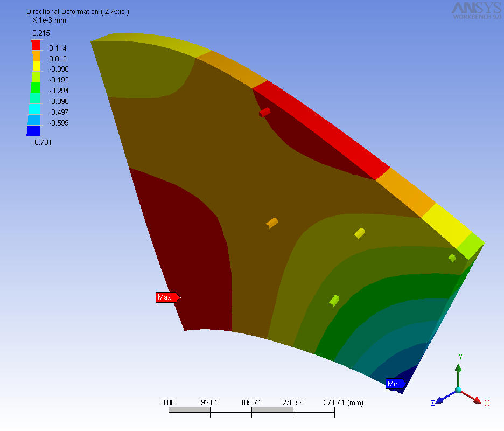
Task: Click the blue Min probe label
Action: (395, 384)
